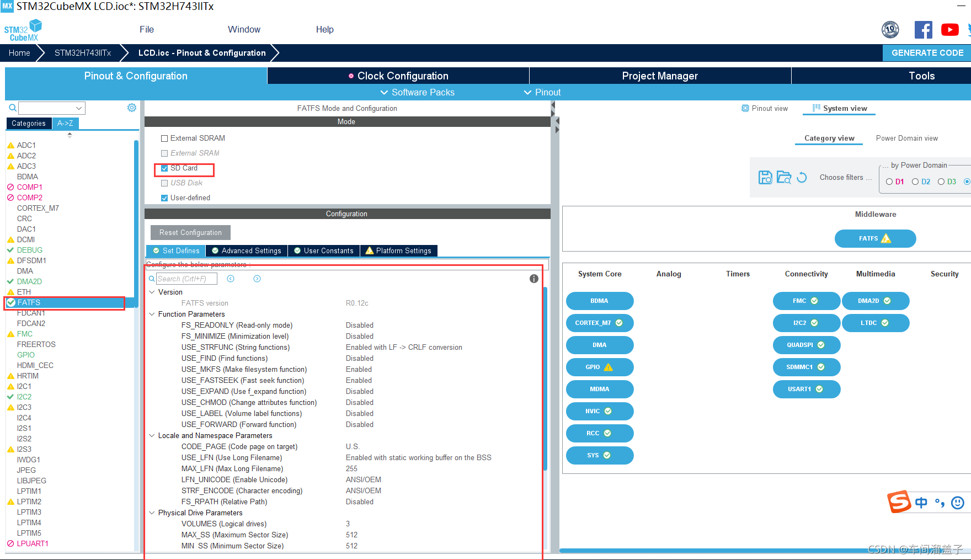Click the SDMMC1 connectivity button

tap(806, 367)
